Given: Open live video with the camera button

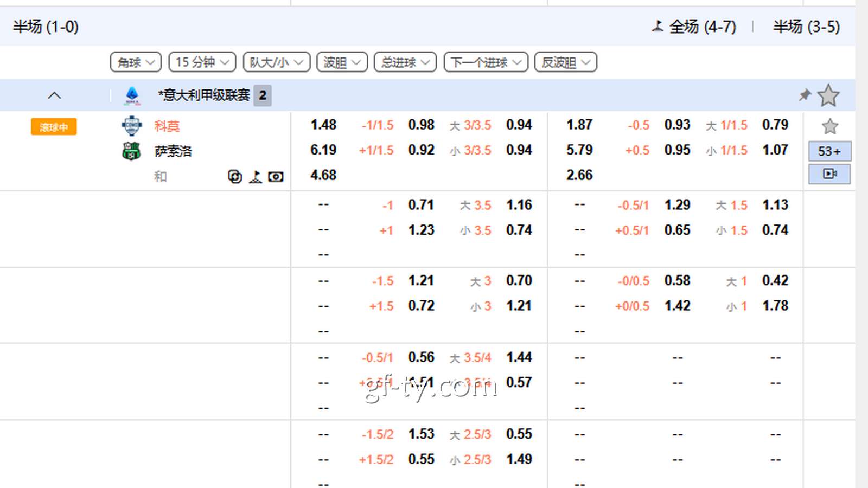Looking at the screenshot, I should (x=829, y=174).
